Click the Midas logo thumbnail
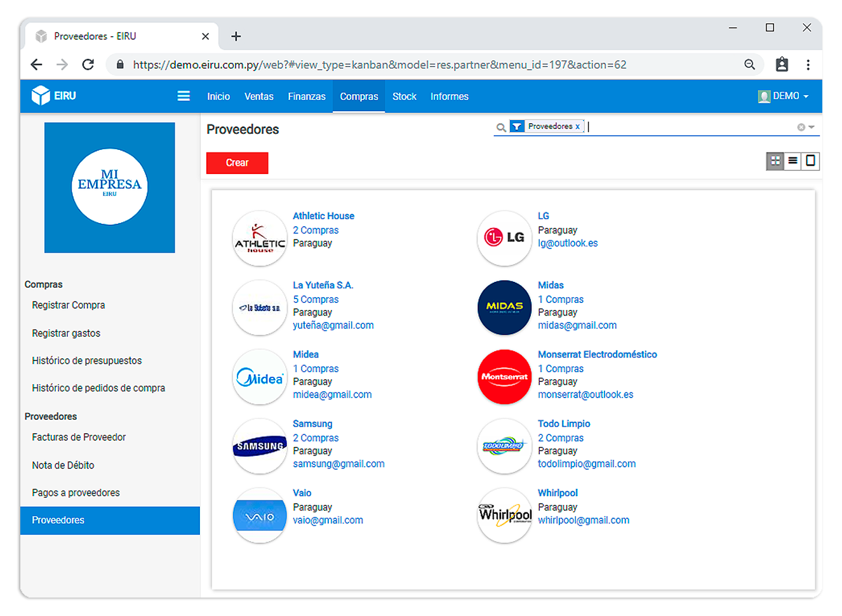The image size is (842, 616). [x=505, y=307]
